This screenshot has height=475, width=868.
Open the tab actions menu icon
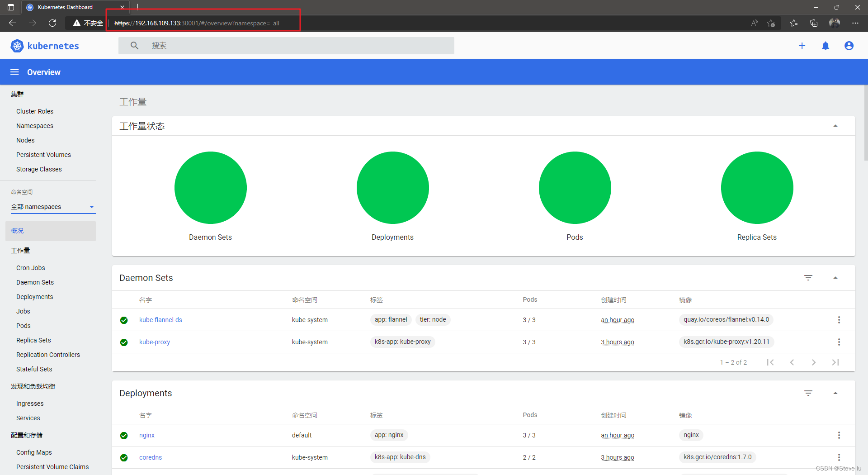tap(11, 7)
